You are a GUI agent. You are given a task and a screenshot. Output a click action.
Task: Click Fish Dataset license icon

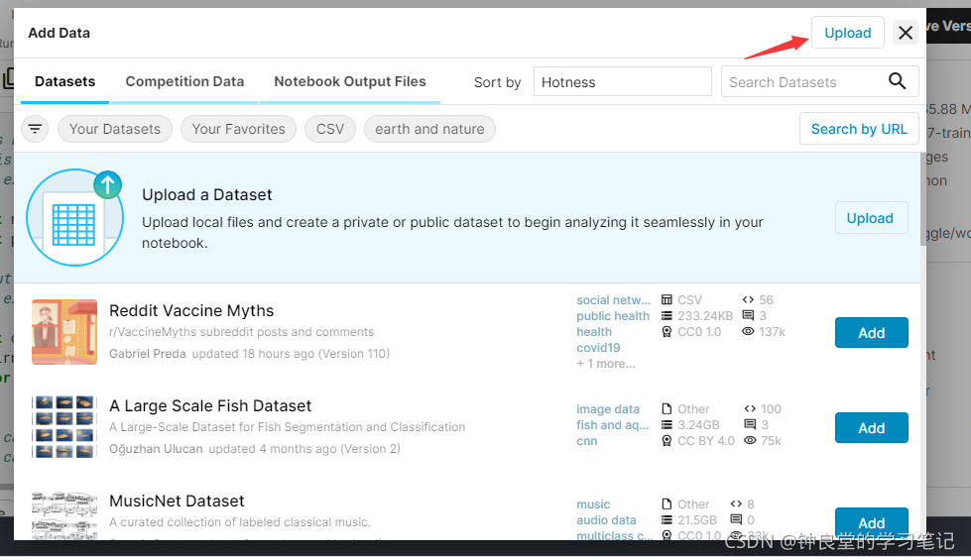click(x=667, y=441)
